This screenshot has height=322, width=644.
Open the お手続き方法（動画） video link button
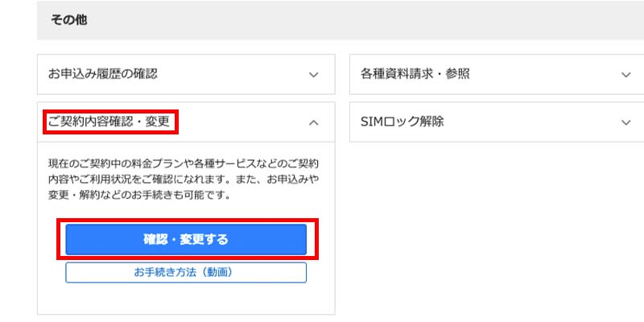point(186,272)
